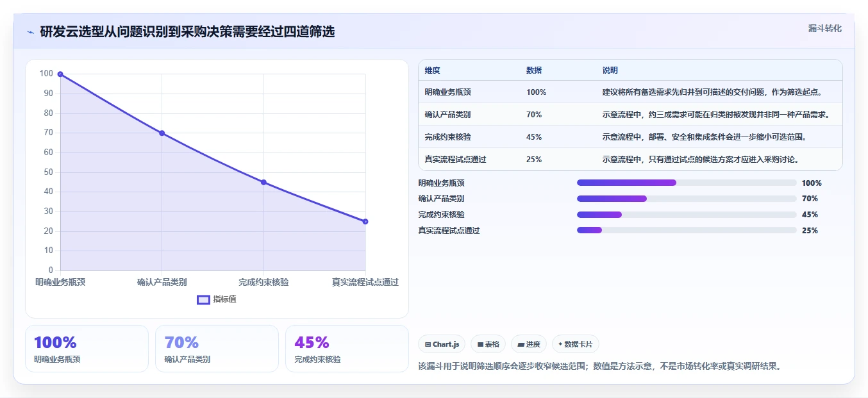Click the 70% 确认产品类别 stat card
Viewport: 868px width, 398px height.
(217, 349)
